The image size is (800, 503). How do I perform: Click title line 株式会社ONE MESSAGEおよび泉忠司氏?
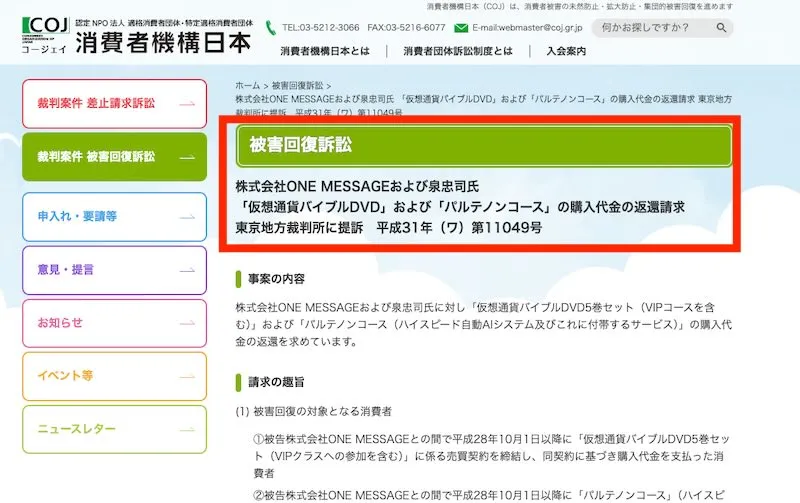pos(357,186)
